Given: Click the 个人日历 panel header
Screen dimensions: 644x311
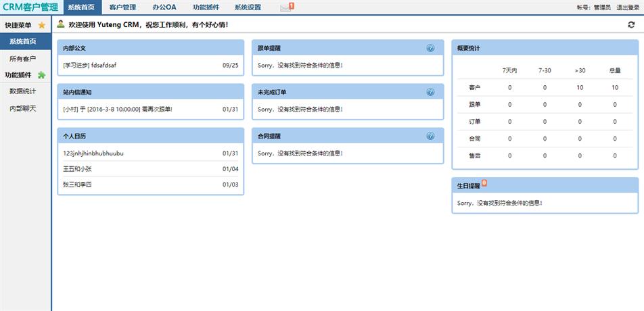Looking at the screenshot, I should tap(151, 136).
